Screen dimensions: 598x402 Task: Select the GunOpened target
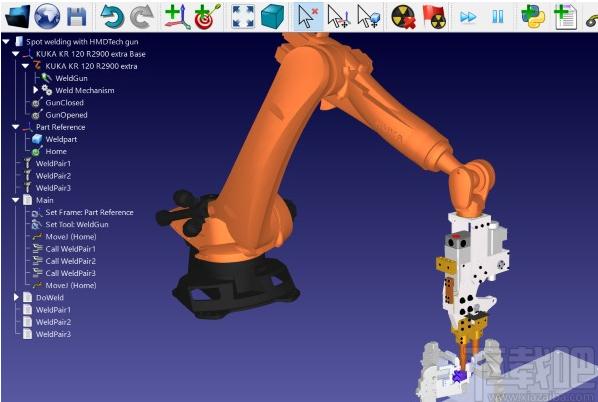(x=66, y=115)
